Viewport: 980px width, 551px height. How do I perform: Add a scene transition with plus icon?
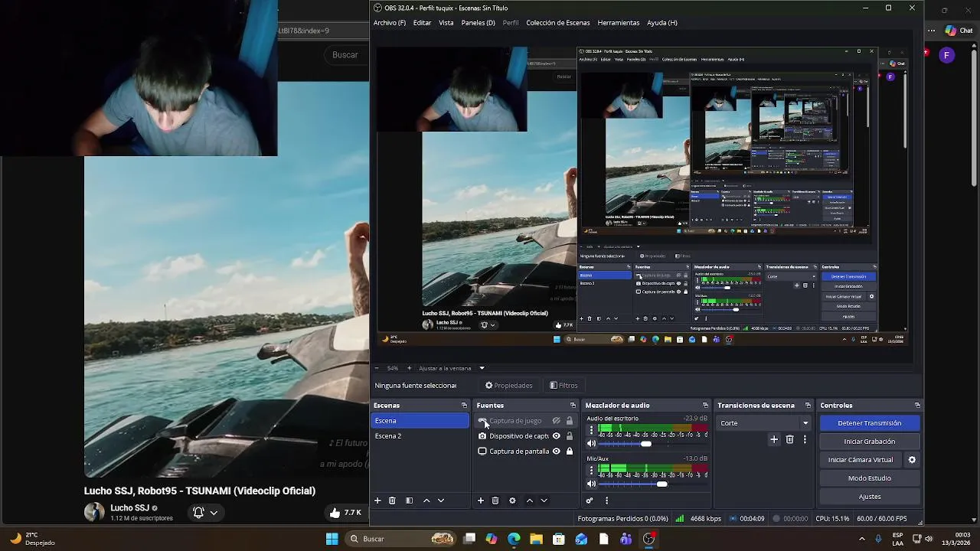[774, 439]
